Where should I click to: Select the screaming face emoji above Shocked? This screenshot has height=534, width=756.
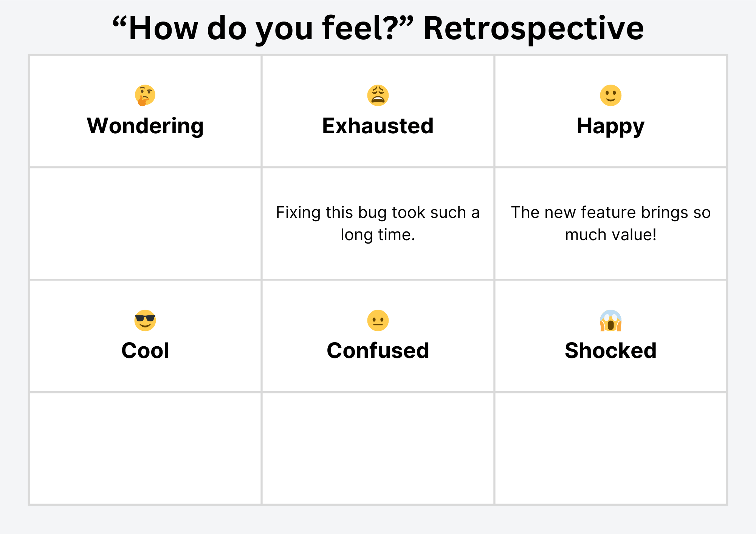(611, 321)
